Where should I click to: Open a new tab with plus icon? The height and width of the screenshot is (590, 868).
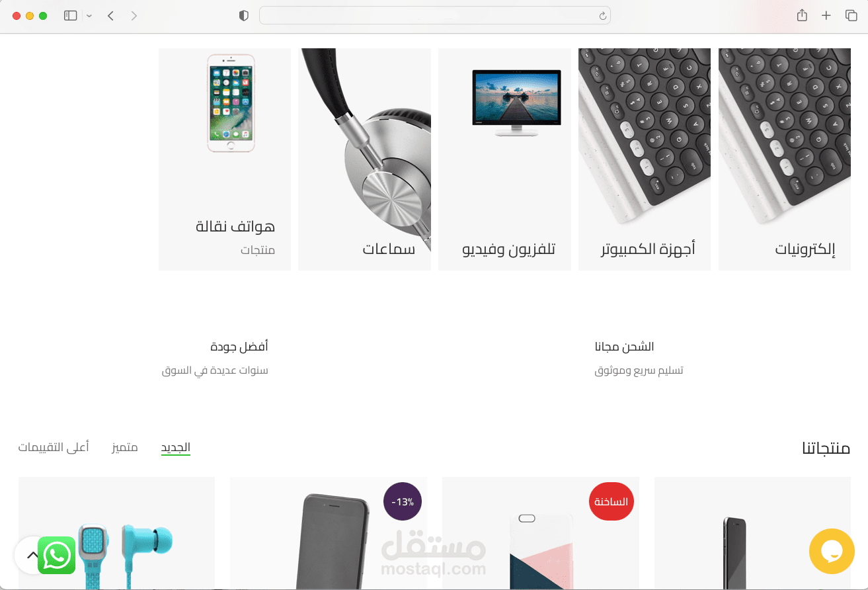pyautogui.click(x=826, y=16)
